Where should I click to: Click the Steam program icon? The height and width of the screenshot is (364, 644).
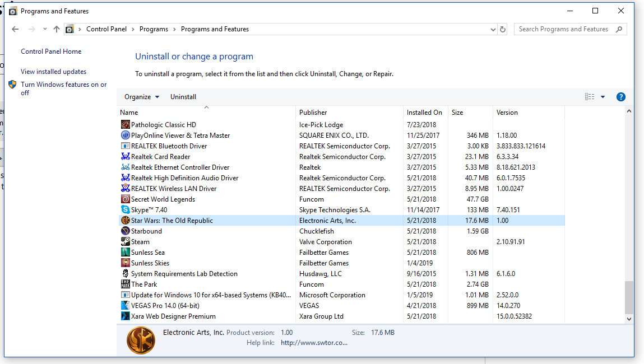[125, 242]
